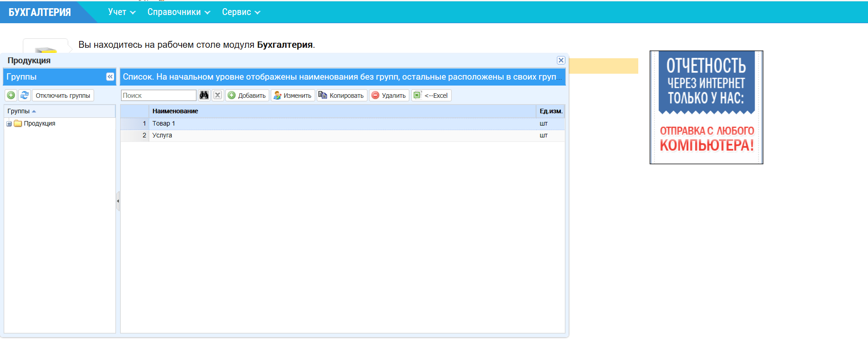
Task: Collapse the Группы panel with double-arrow
Action: point(110,77)
